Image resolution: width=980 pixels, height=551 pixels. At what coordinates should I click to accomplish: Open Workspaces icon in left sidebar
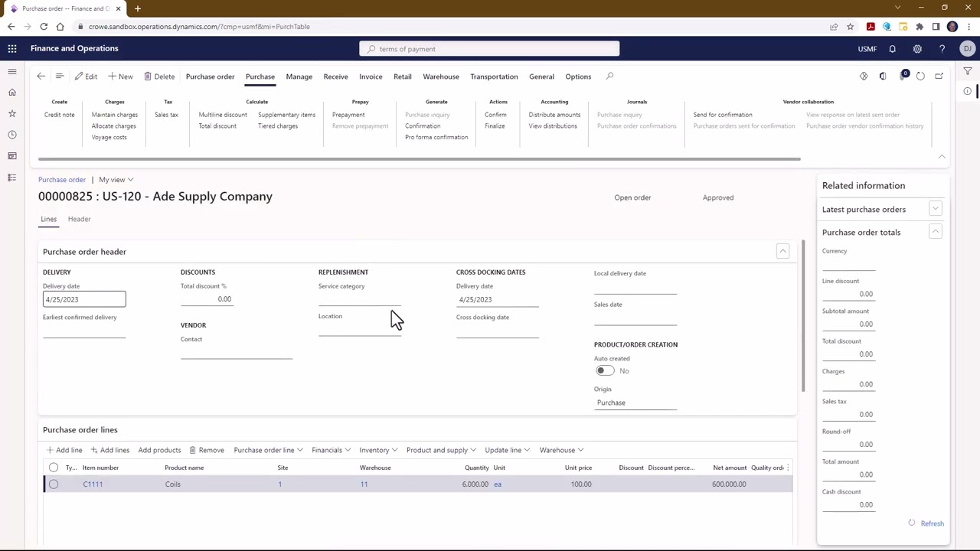click(12, 156)
